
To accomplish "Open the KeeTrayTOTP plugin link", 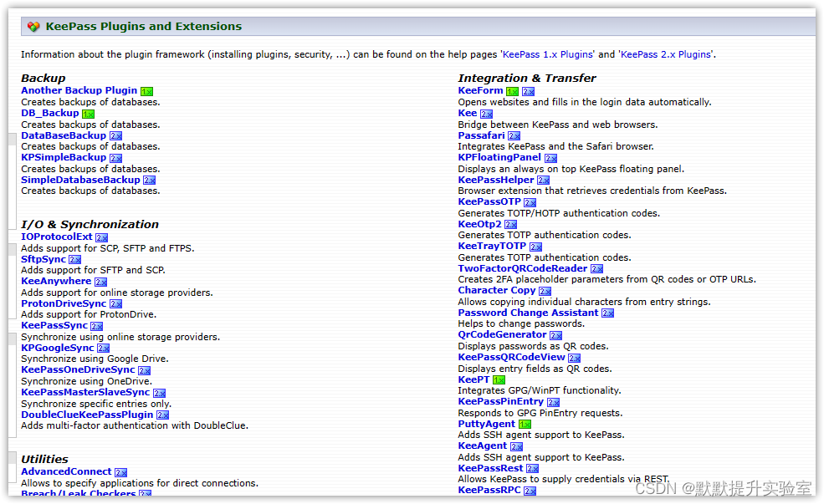I will [492, 246].
